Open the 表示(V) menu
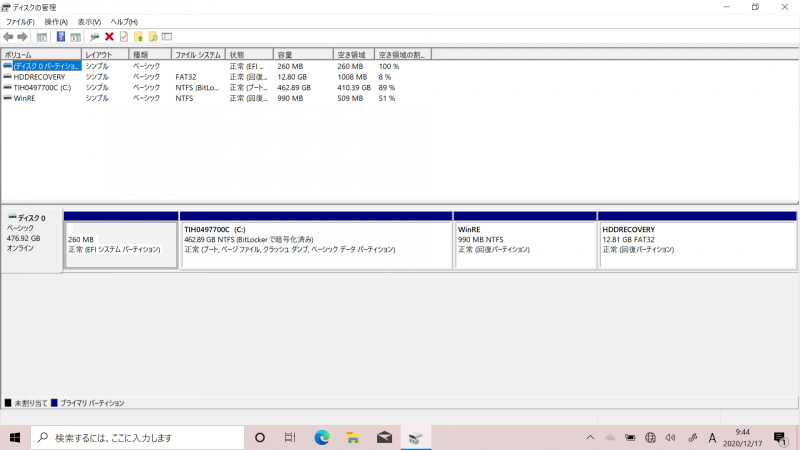This screenshot has width=800, height=450. [x=89, y=22]
